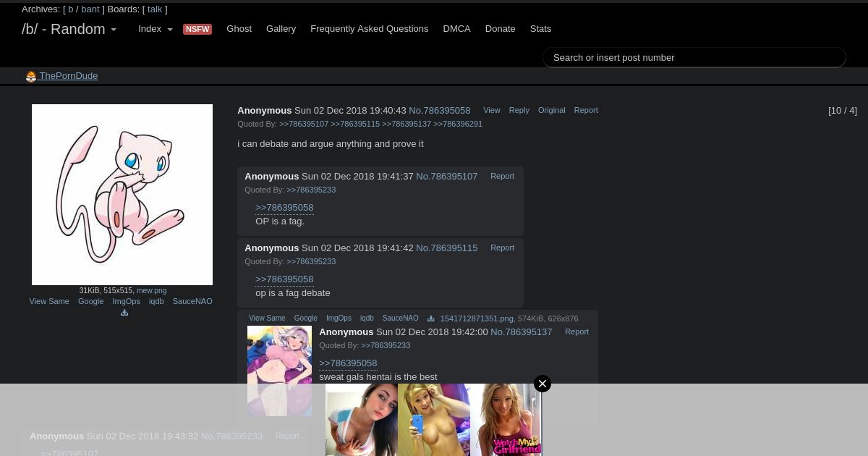
Task: Open Frequently Asked Questions
Action: coord(369,29)
